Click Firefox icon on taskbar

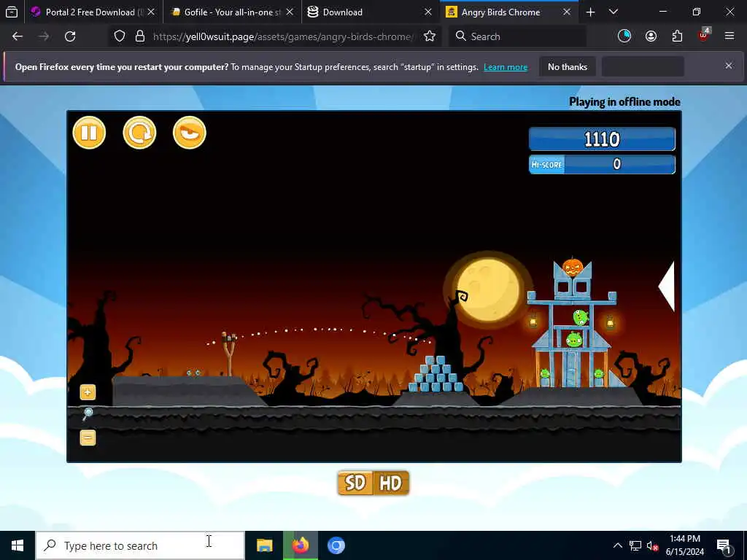(x=300, y=545)
